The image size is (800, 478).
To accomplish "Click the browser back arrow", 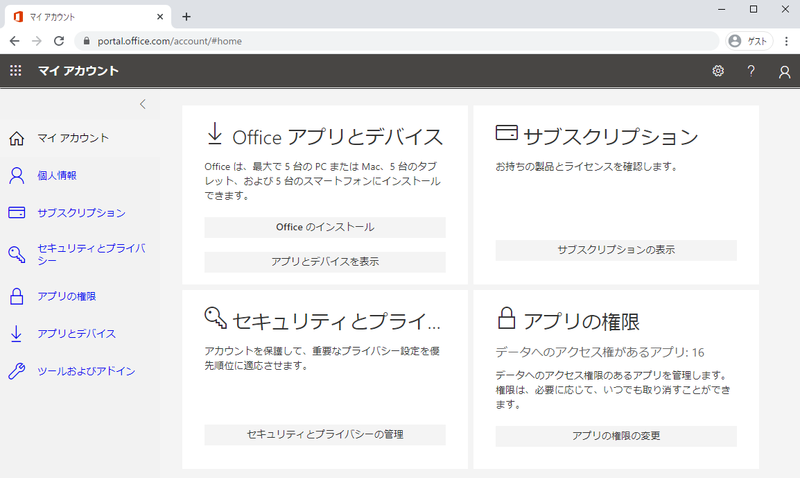I will pyautogui.click(x=14, y=41).
